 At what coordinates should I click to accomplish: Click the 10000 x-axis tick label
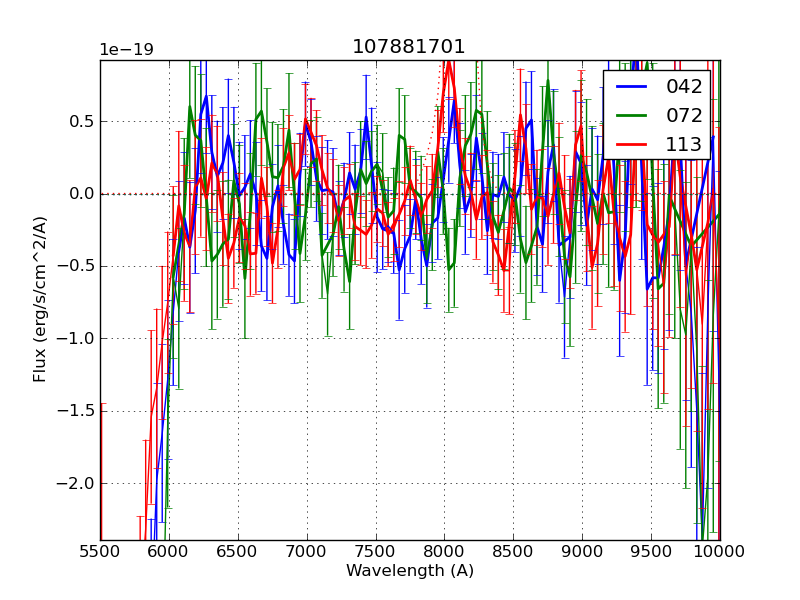(718, 551)
